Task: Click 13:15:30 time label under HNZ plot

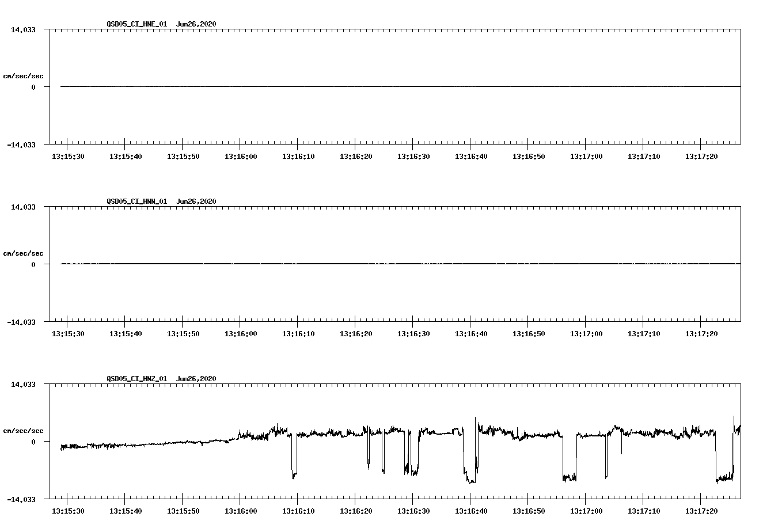Action: click(68, 511)
